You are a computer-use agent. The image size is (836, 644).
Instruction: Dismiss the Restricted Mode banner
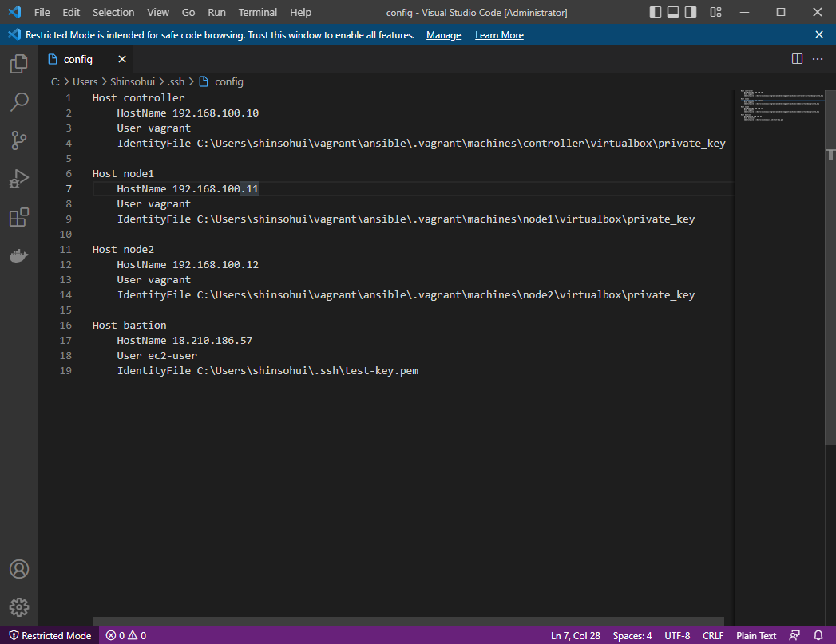[x=819, y=34]
